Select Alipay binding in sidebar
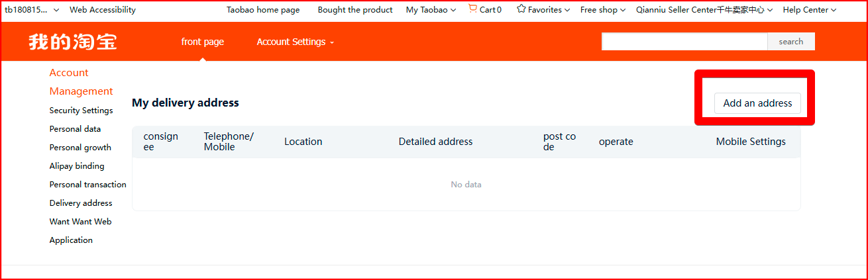Screen dimensions: 868x280 [x=77, y=166]
